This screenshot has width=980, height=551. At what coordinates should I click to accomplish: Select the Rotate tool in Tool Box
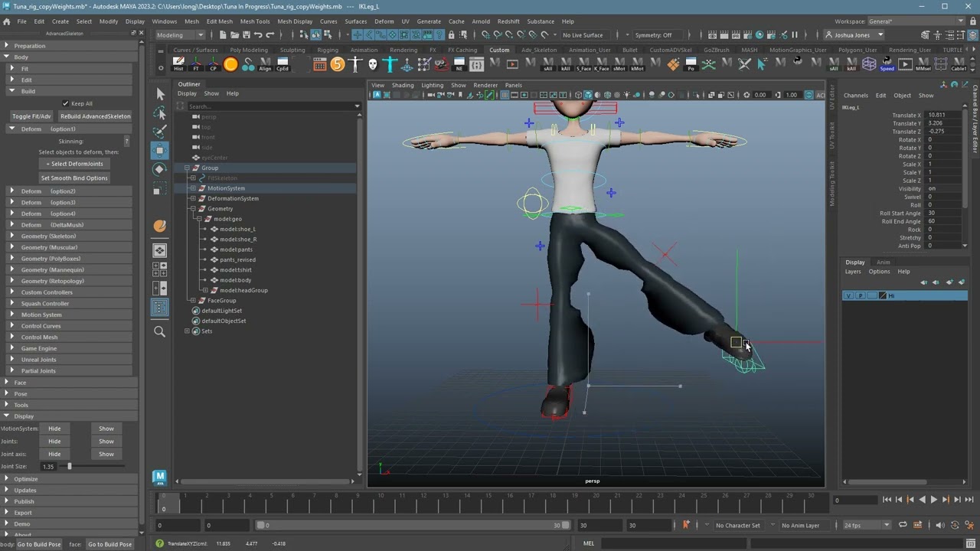click(x=160, y=169)
